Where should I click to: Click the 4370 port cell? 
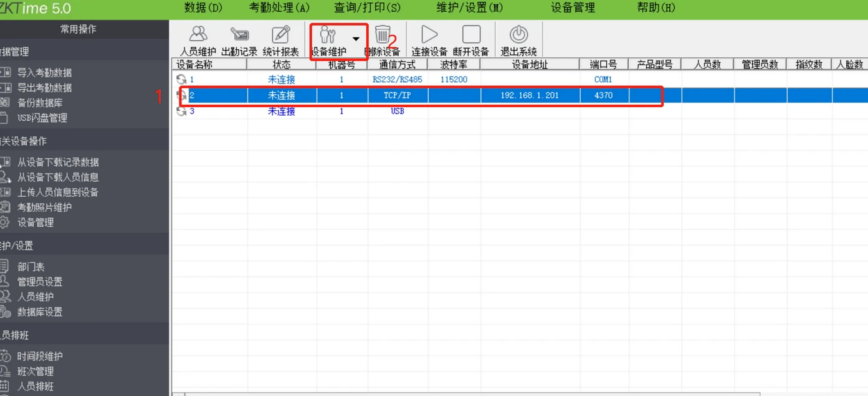(x=604, y=95)
